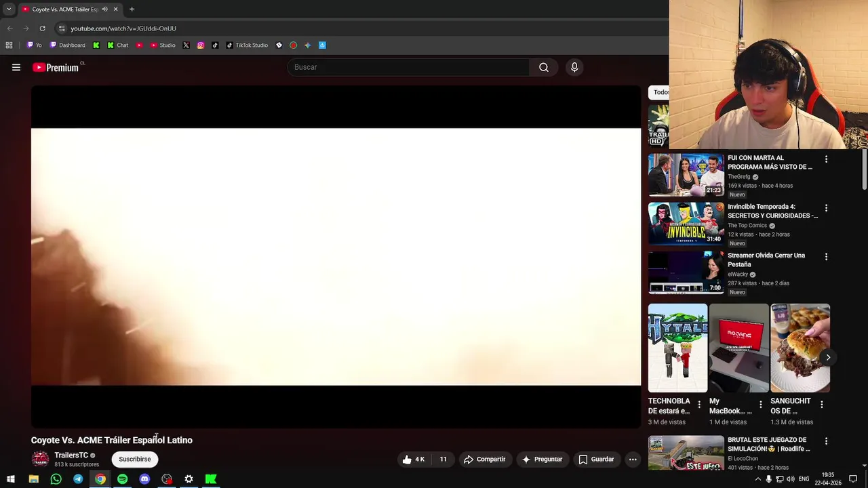The image size is (868, 488).
Task: Start voice search with microphone icon
Action: tap(574, 67)
